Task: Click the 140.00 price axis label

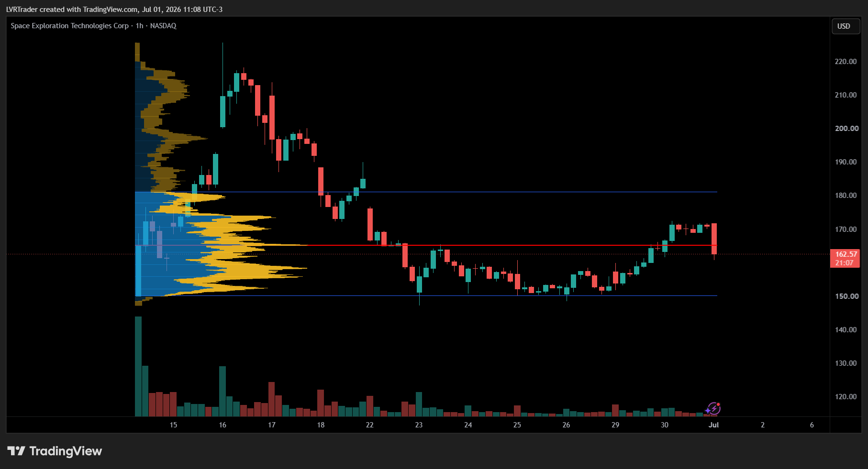Action: [846, 329]
